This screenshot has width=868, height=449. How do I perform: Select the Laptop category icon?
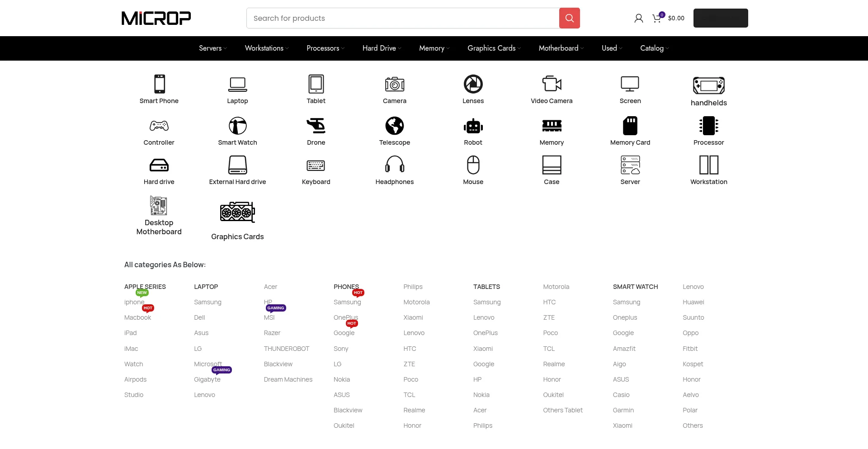click(x=237, y=84)
